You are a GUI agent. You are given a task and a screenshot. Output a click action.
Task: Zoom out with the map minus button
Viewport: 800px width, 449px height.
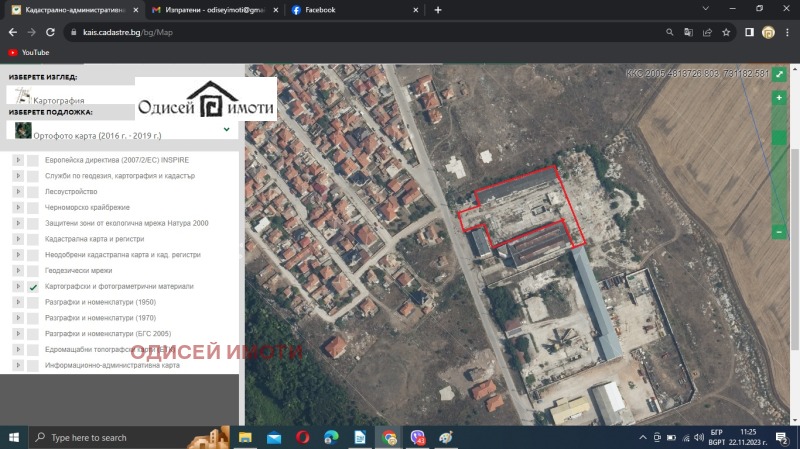pos(779,232)
